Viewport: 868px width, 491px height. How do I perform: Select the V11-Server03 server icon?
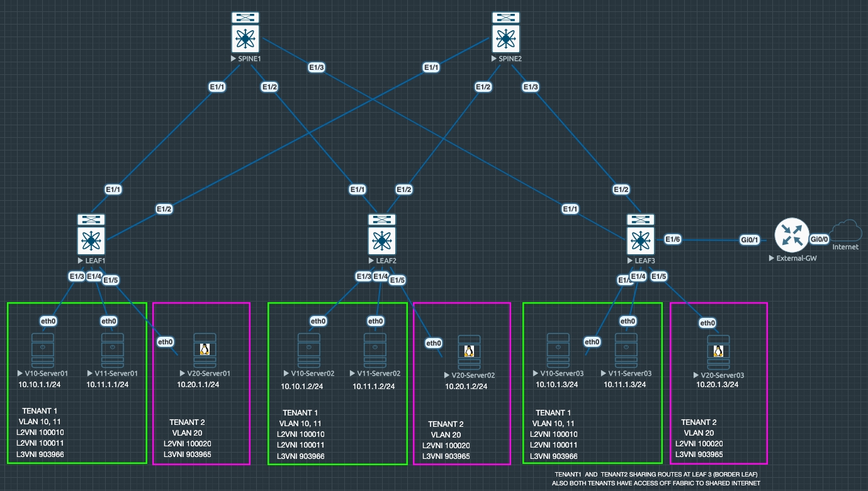(x=626, y=351)
